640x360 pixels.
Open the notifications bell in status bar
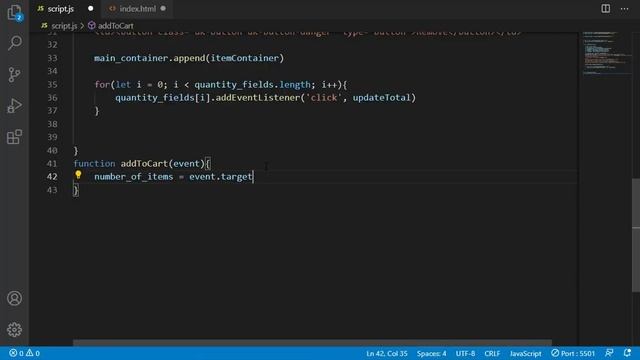(x=627, y=353)
